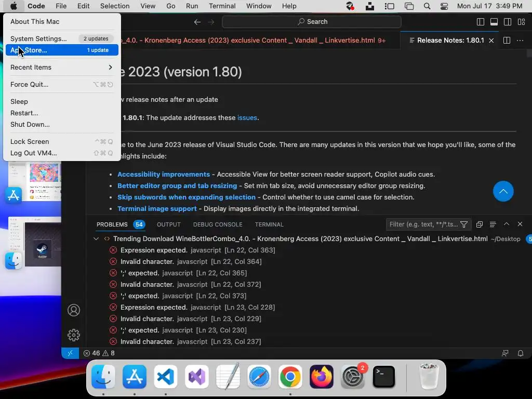Click the blue scroll-to-top arrow button
The height and width of the screenshot is (399, 532).
(503, 191)
